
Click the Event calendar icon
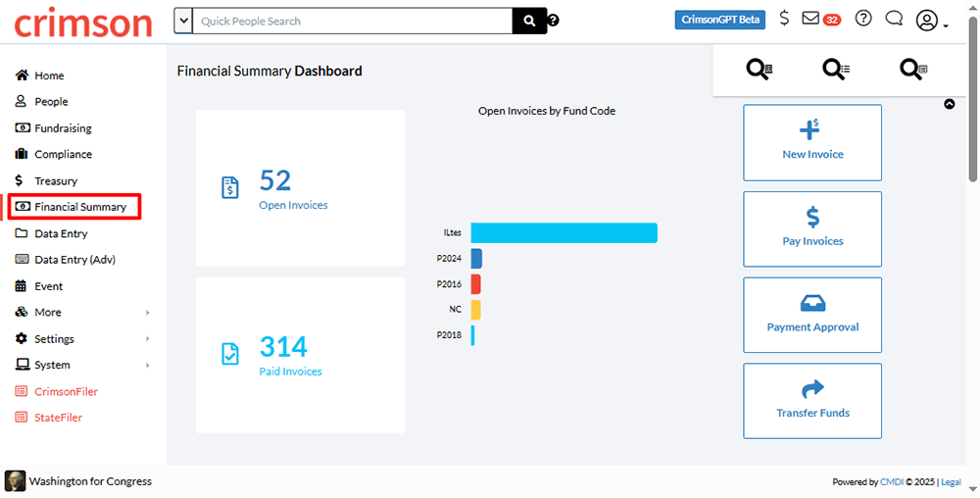(21, 286)
